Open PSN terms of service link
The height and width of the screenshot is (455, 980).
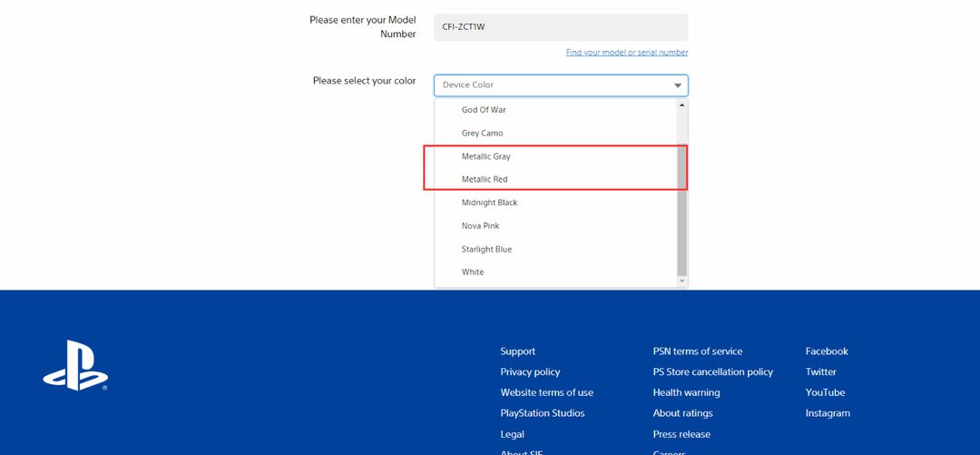[698, 351]
